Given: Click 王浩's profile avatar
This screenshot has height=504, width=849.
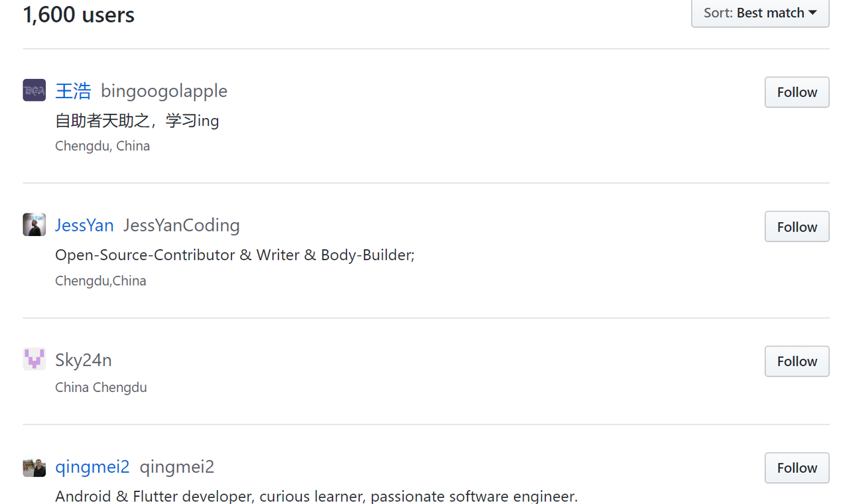Looking at the screenshot, I should (x=34, y=90).
